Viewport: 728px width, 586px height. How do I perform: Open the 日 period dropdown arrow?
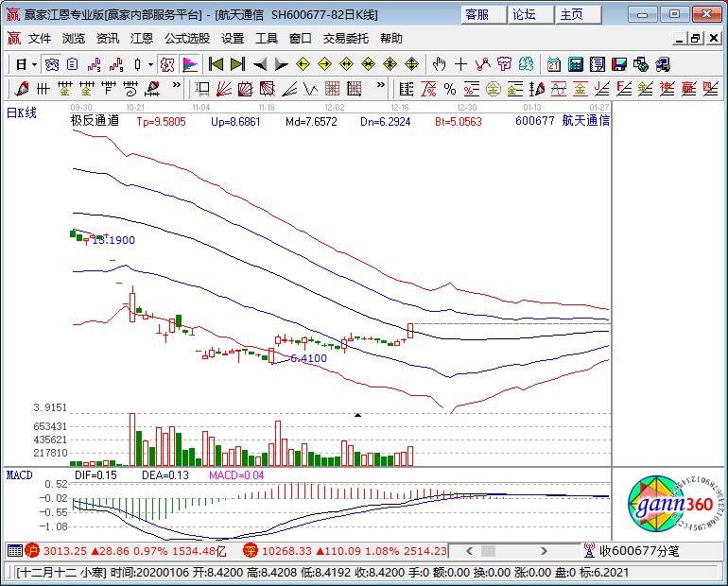tap(34, 64)
